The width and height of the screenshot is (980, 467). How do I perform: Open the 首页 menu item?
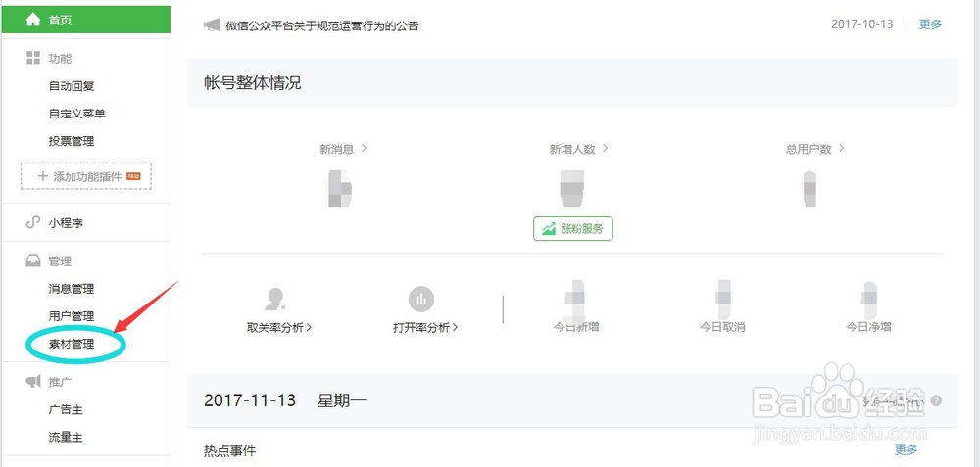(x=85, y=20)
